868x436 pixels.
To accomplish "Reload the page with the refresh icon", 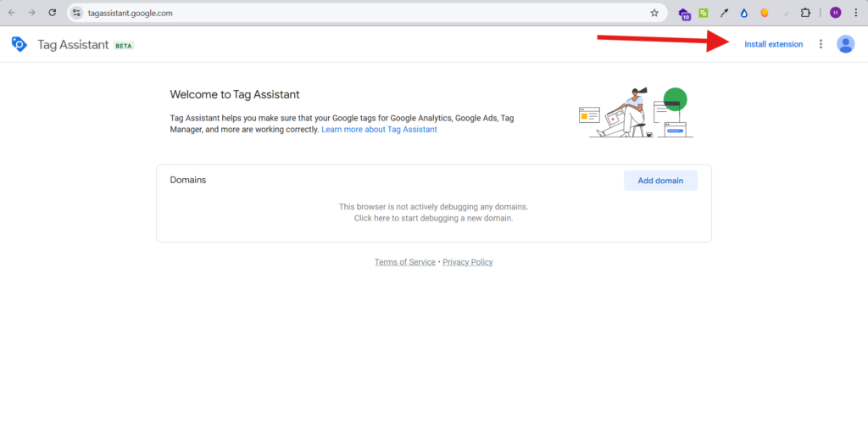I will 52,13.
